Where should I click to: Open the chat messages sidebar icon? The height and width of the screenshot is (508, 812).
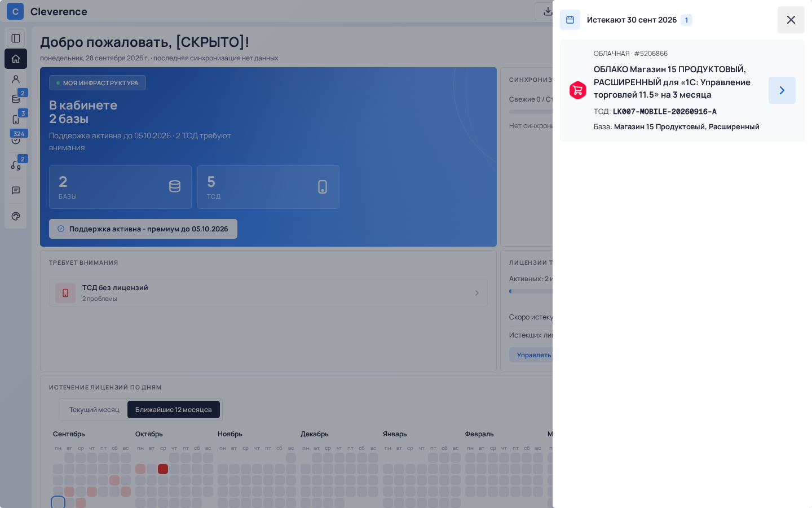(x=16, y=191)
